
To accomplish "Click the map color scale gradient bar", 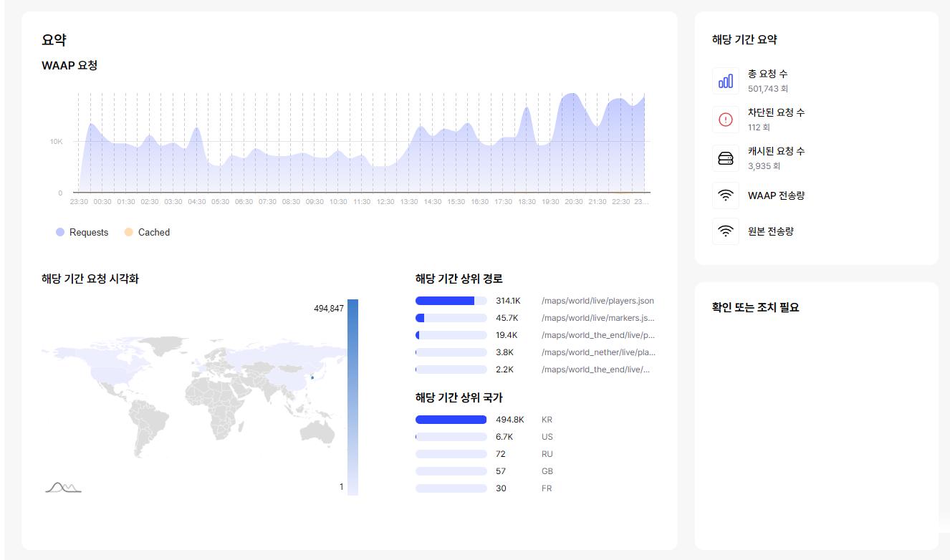I will (352, 397).
